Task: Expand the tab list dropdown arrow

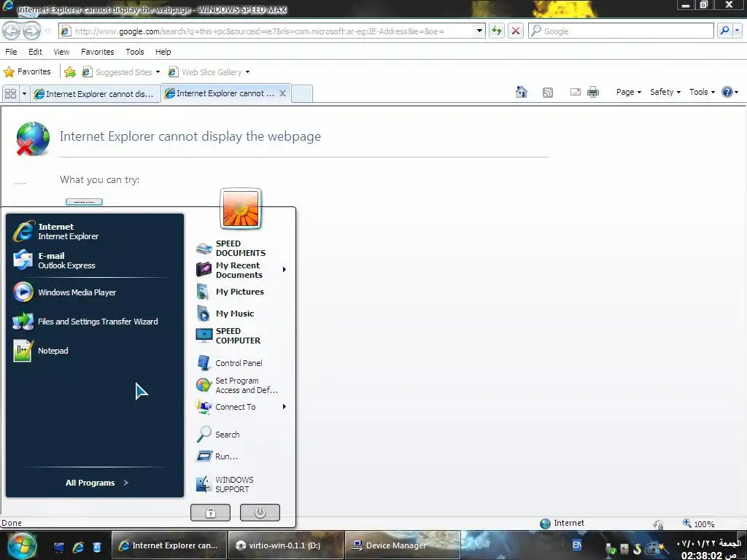Action: tap(24, 93)
